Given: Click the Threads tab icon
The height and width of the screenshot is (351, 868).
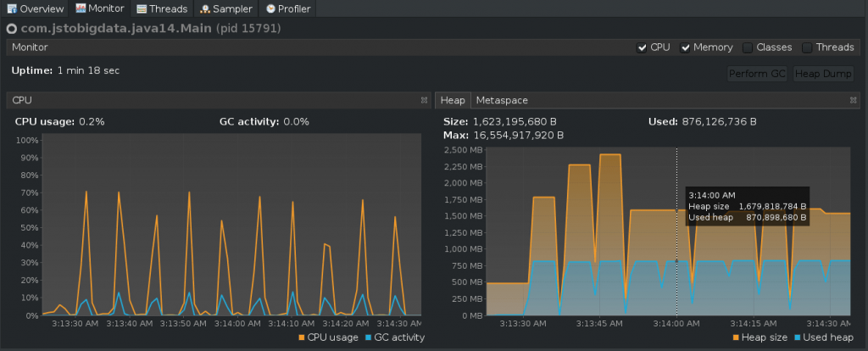Looking at the screenshot, I should [x=142, y=8].
